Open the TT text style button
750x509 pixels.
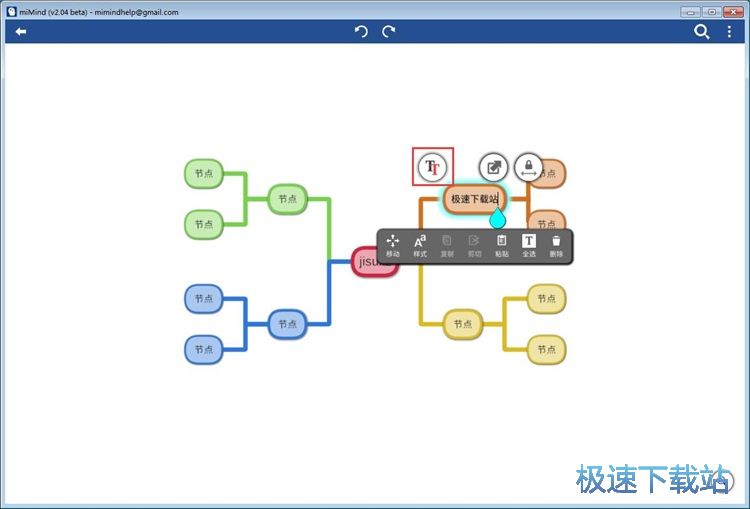[432, 167]
